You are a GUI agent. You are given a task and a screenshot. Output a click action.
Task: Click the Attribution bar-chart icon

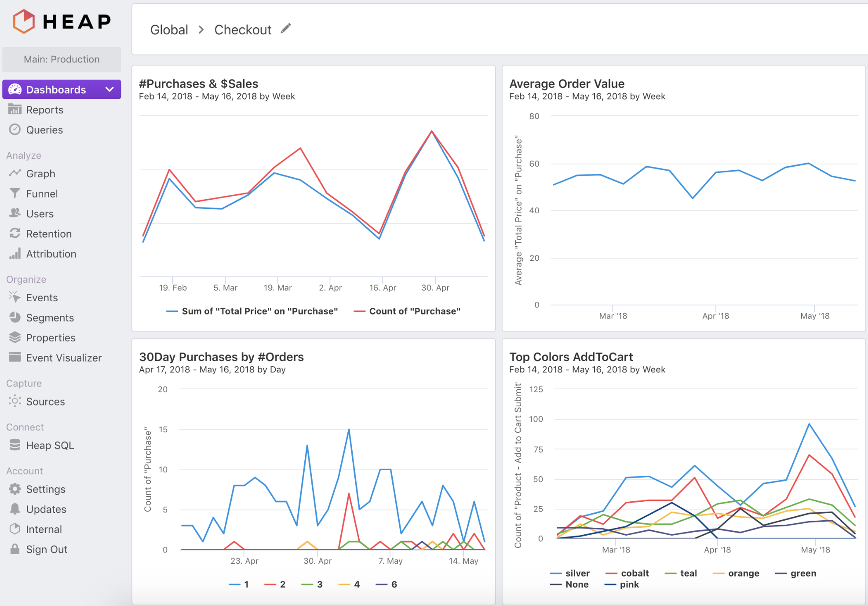pos(15,253)
